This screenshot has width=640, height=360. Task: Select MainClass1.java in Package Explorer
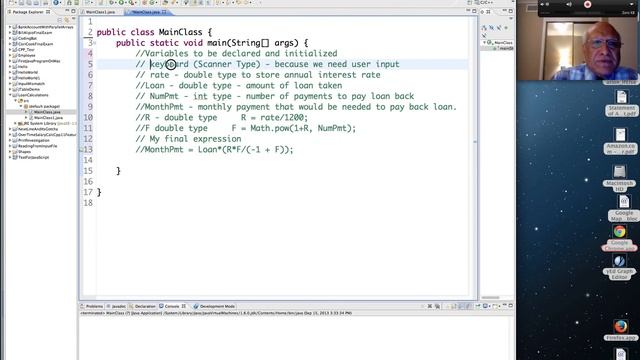(x=48, y=118)
